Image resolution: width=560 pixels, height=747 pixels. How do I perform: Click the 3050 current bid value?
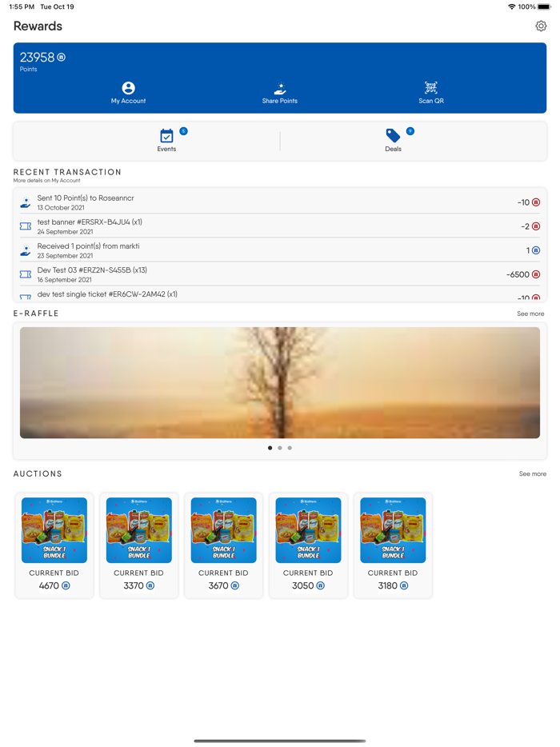303,585
